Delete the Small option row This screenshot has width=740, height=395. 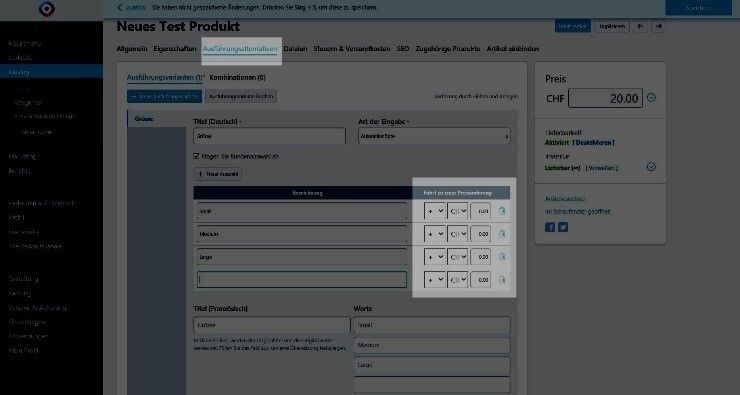pos(502,211)
